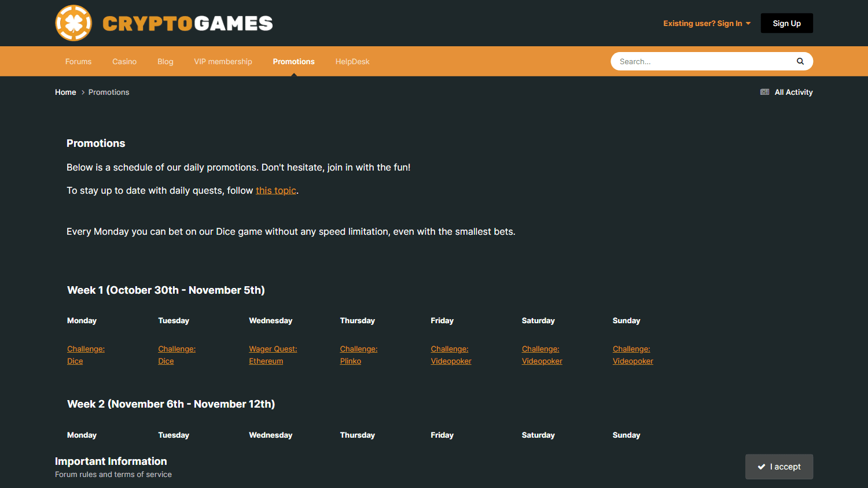The height and width of the screenshot is (488, 868).
Task: Open Friday Challenge: Videopoker link
Action: pos(451,355)
